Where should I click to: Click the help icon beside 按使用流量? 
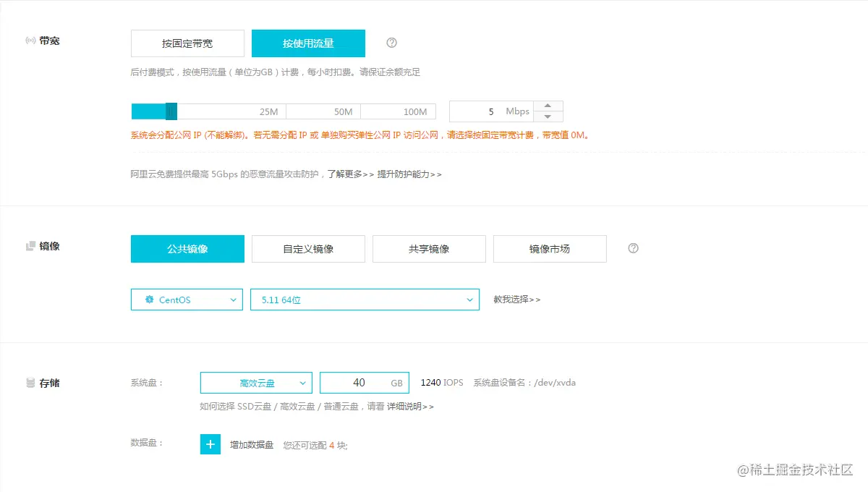392,43
